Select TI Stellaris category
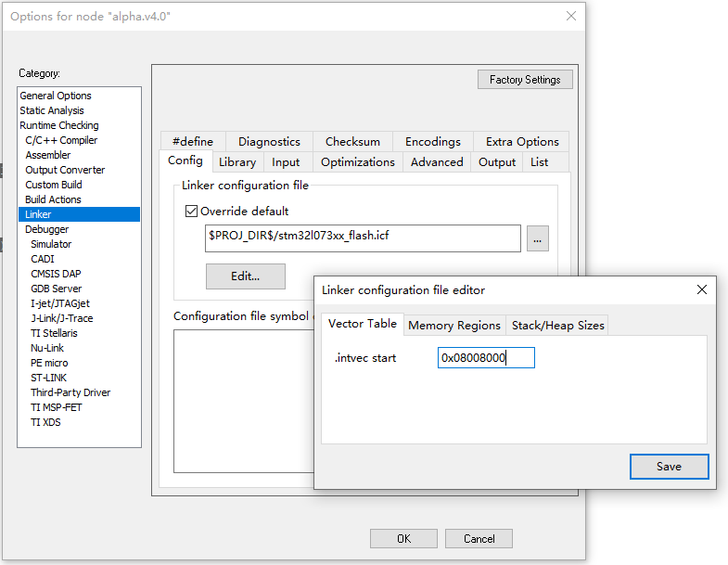The width and height of the screenshot is (728, 565). coord(55,334)
